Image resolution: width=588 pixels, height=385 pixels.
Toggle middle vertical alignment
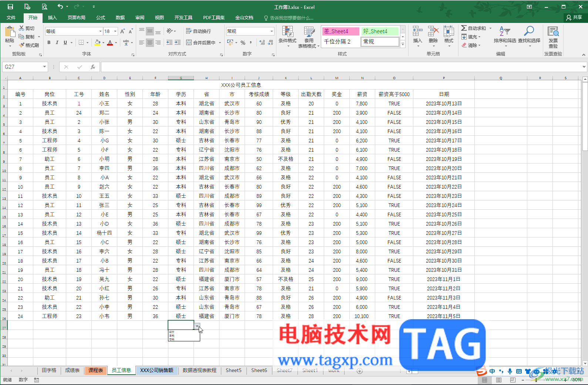[x=150, y=31]
